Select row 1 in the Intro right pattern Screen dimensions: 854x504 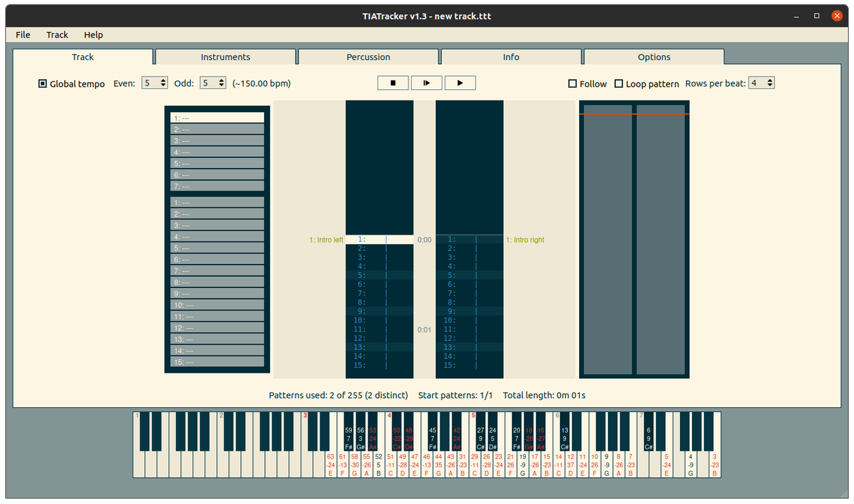click(470, 239)
